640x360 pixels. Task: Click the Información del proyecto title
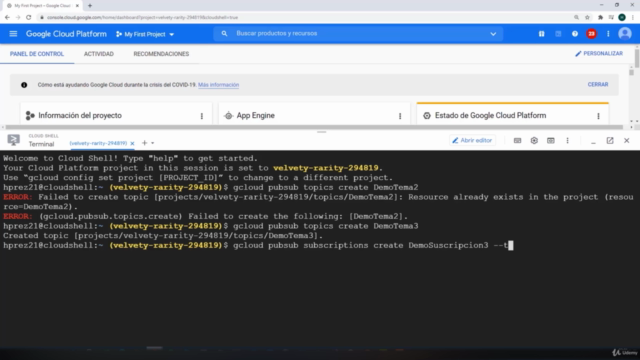pos(80,116)
